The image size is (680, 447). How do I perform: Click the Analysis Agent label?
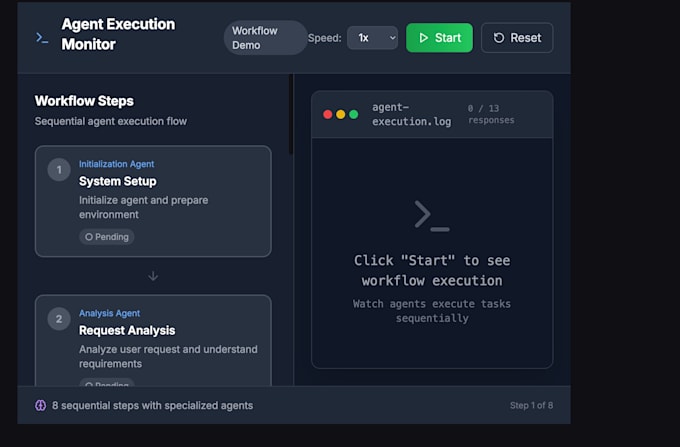coord(109,313)
